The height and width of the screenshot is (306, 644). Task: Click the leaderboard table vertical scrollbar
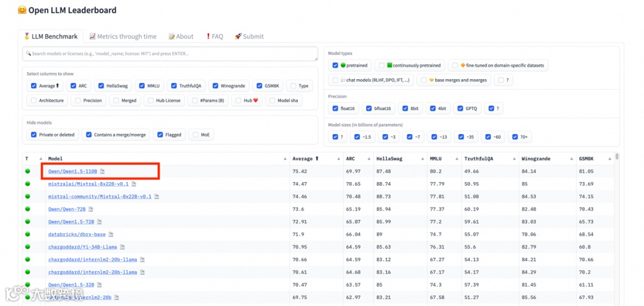pos(617,157)
